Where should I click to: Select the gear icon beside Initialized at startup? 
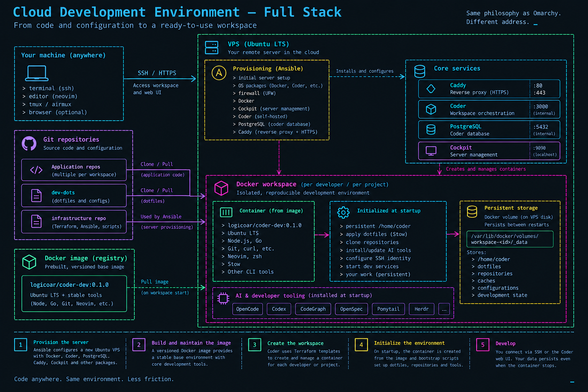click(343, 212)
